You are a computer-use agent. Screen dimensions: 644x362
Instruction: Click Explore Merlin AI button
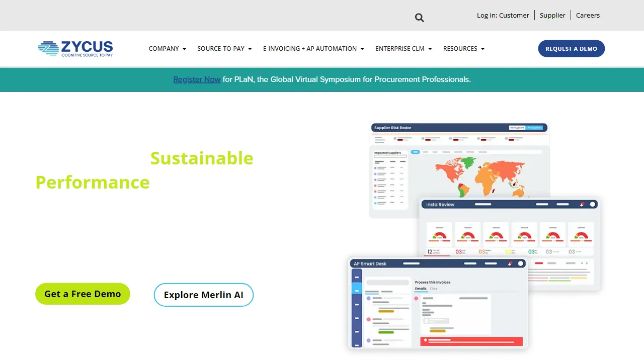coord(204,295)
